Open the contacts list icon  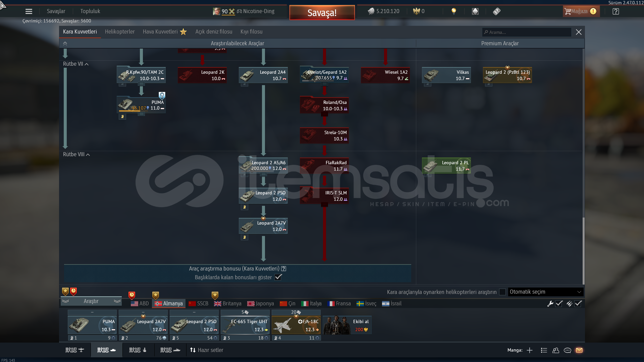pyautogui.click(x=544, y=350)
